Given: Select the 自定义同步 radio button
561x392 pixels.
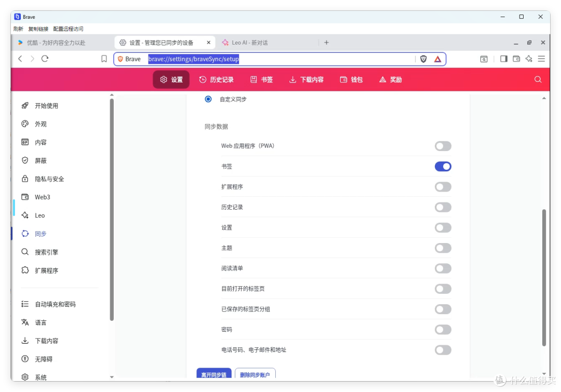Looking at the screenshot, I should (208, 99).
